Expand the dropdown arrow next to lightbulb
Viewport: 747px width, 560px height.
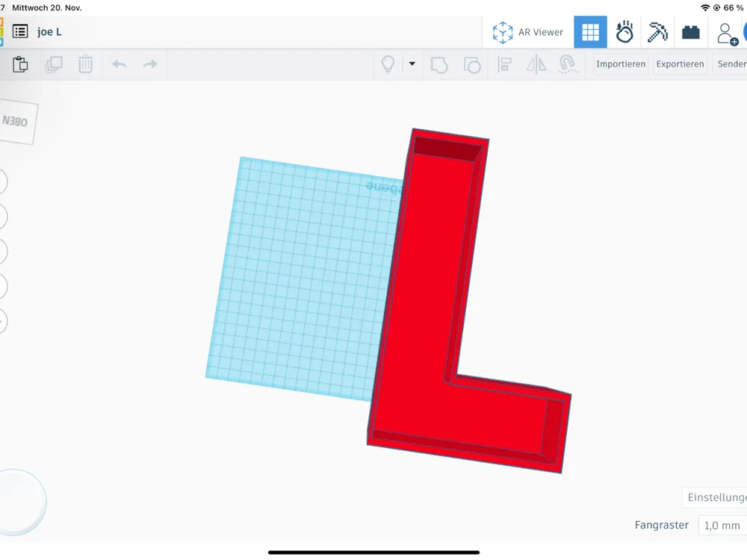tap(412, 63)
